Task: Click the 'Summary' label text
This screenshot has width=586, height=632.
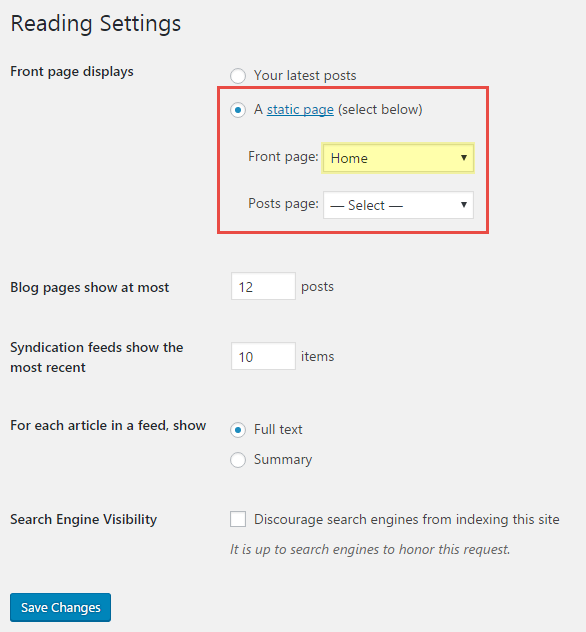Action: pyautogui.click(x=283, y=459)
